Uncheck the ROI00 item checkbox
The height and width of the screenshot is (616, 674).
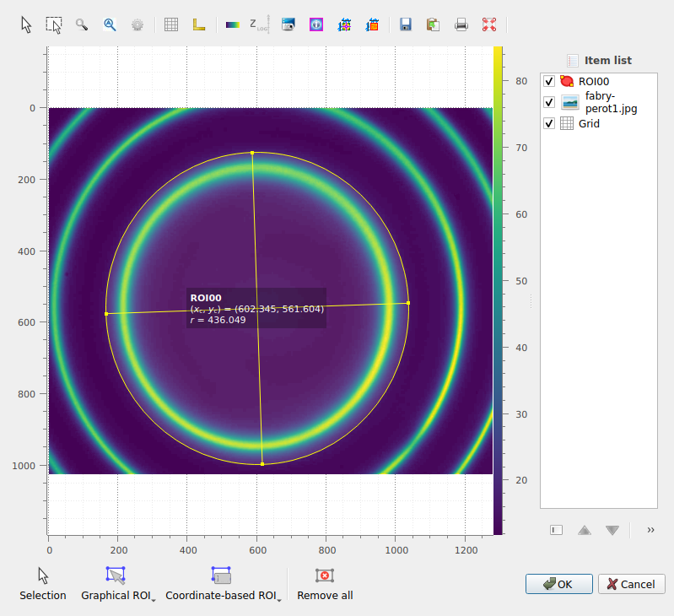click(x=549, y=81)
